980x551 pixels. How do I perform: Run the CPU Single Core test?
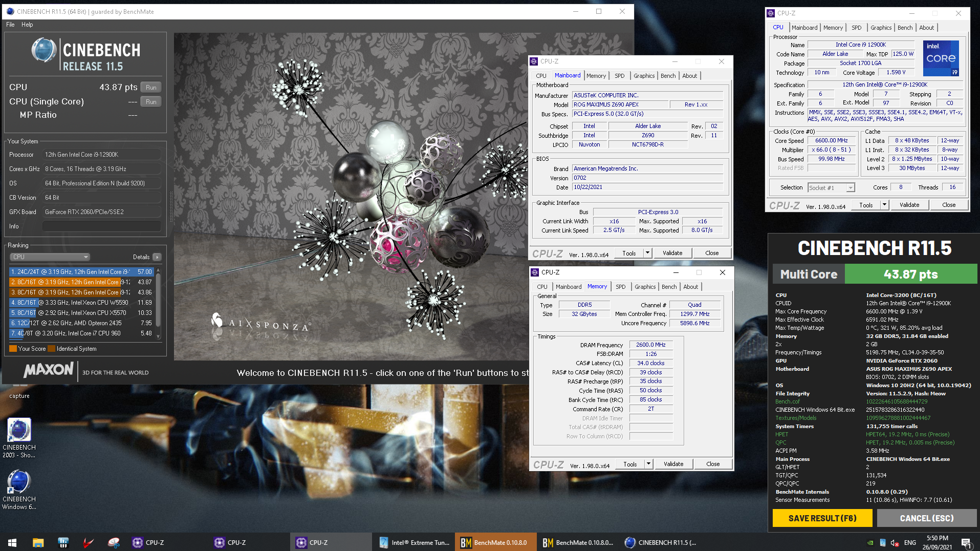pos(151,102)
